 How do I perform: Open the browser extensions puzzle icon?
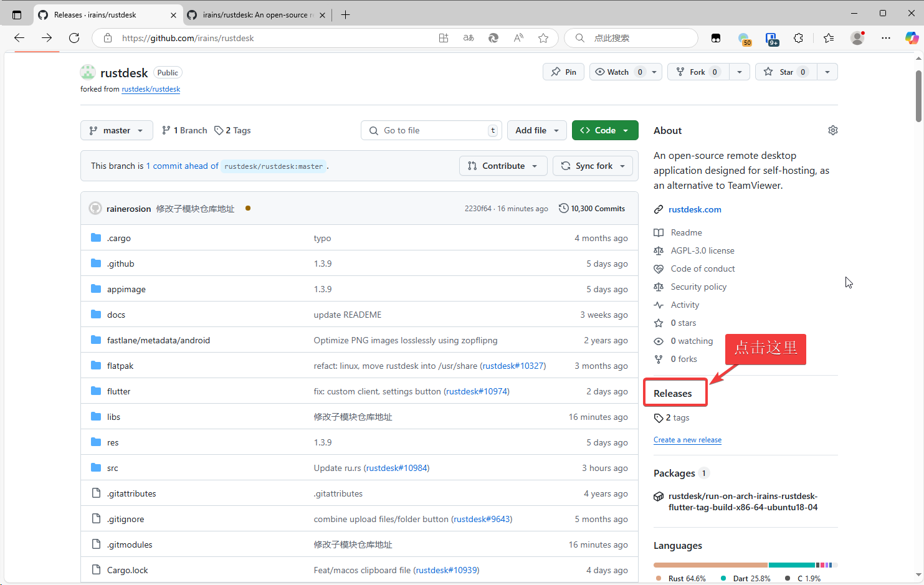click(798, 38)
